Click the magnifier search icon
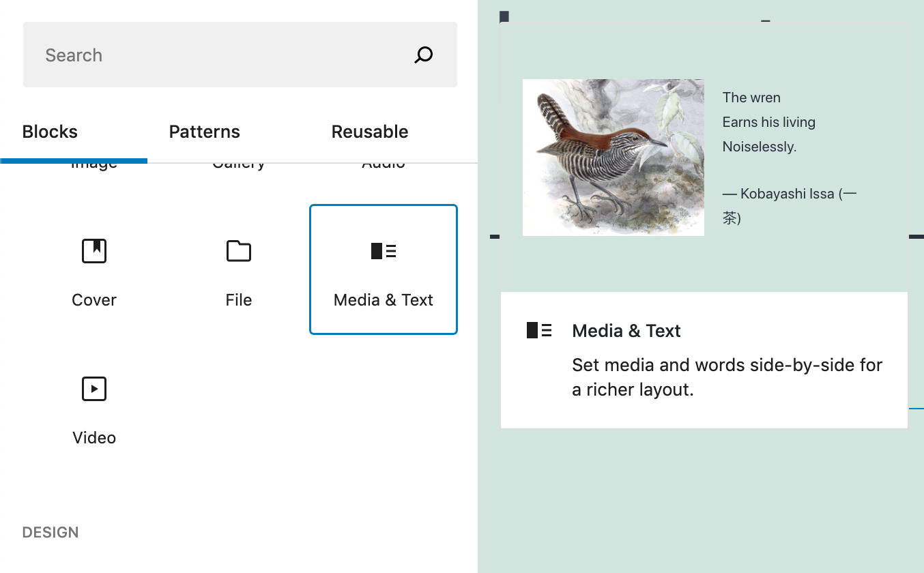The height and width of the screenshot is (573, 924). 423,55
